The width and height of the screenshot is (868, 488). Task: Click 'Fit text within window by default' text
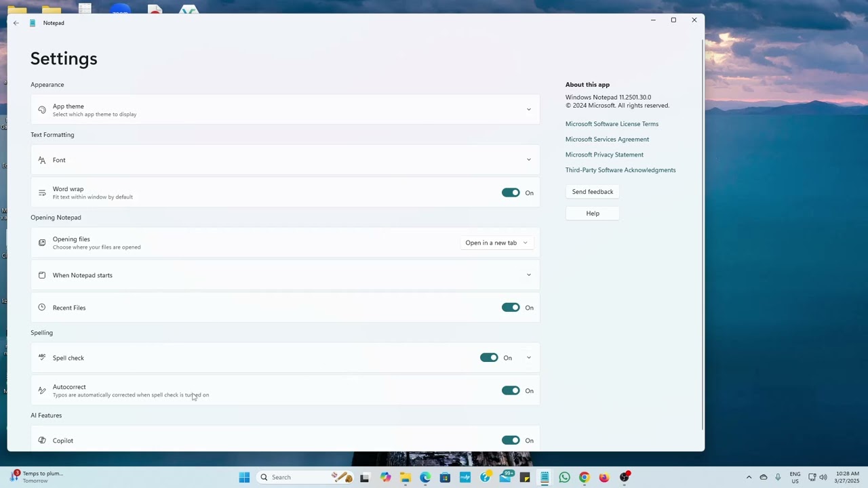[93, 197]
